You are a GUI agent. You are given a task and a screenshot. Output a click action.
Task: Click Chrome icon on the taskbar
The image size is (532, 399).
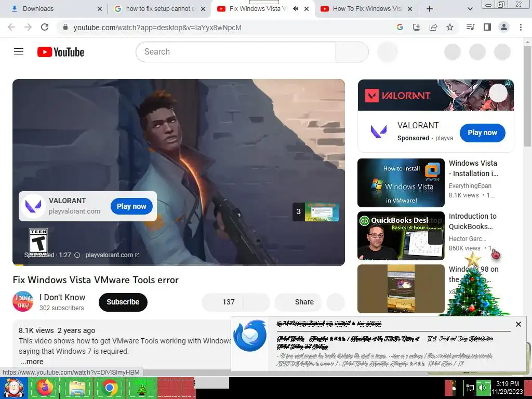click(x=109, y=388)
